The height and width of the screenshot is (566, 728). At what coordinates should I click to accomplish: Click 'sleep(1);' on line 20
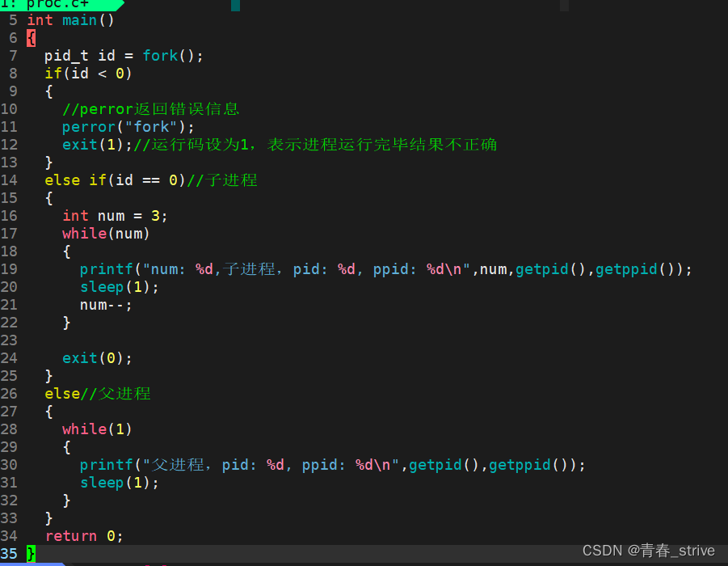pos(120,287)
